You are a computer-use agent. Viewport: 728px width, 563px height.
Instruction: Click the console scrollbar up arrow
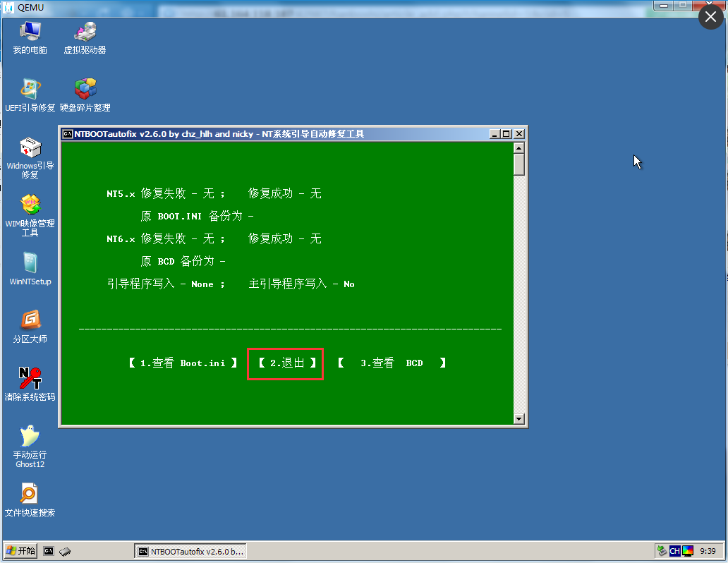click(x=519, y=148)
